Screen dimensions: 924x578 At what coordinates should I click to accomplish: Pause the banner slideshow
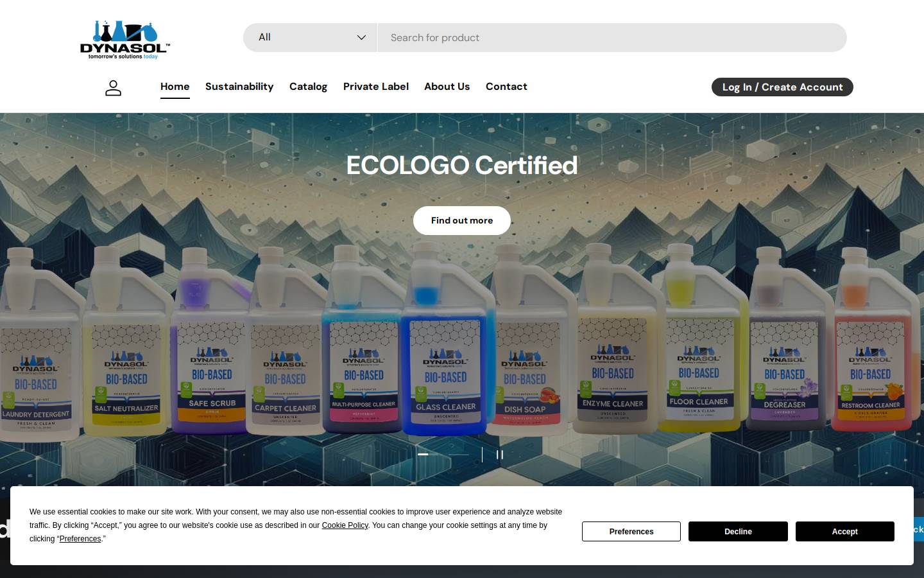coord(499,455)
